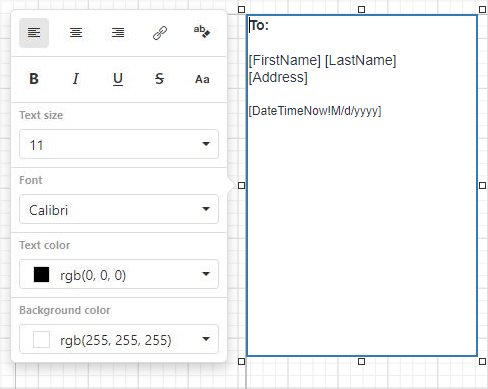Click the top-right resize handle
The image size is (488, 389).
[482, 10]
